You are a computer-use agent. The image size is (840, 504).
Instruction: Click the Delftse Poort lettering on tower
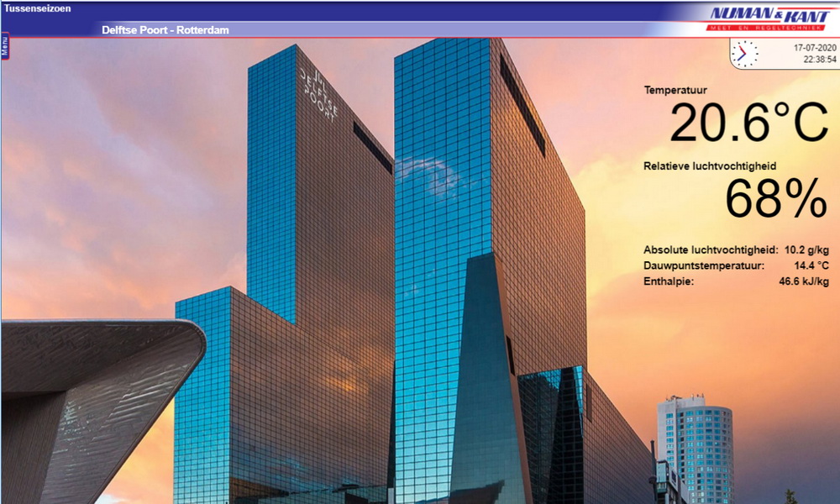(320, 92)
